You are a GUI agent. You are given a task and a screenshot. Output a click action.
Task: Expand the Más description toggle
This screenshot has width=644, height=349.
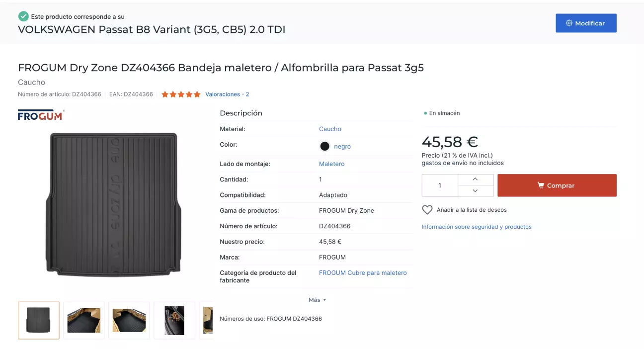point(317,300)
